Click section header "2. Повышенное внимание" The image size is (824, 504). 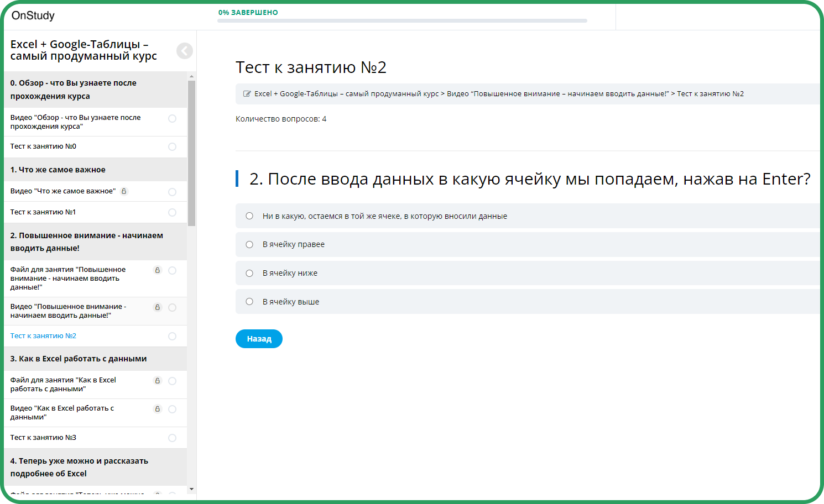[x=96, y=242]
